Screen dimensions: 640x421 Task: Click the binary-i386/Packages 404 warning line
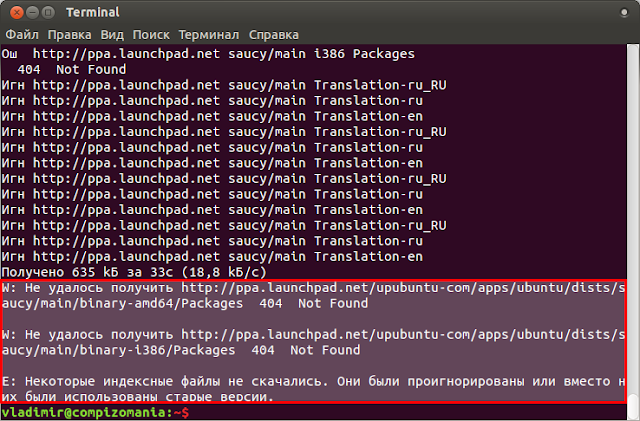[181, 350]
